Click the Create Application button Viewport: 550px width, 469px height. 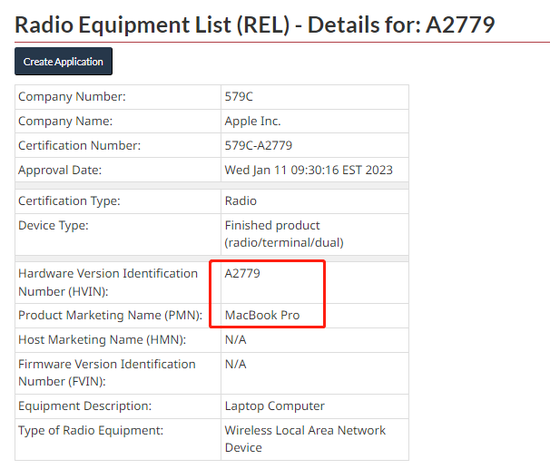(x=63, y=61)
